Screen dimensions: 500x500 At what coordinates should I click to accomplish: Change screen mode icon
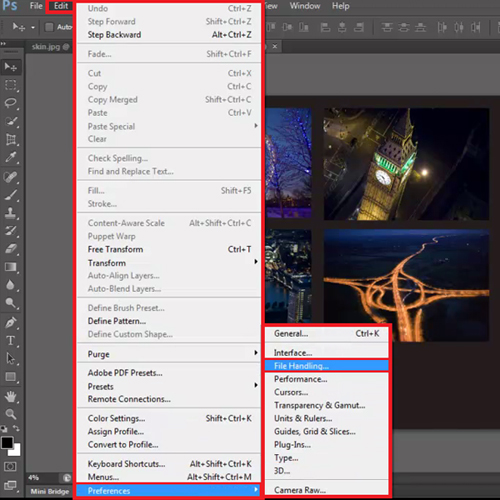pyautogui.click(x=10, y=485)
